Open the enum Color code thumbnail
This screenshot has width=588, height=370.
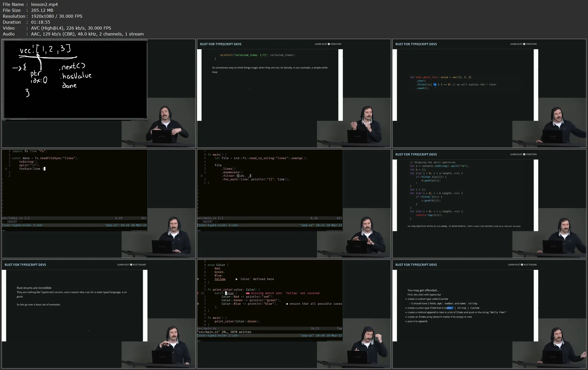pos(294,314)
